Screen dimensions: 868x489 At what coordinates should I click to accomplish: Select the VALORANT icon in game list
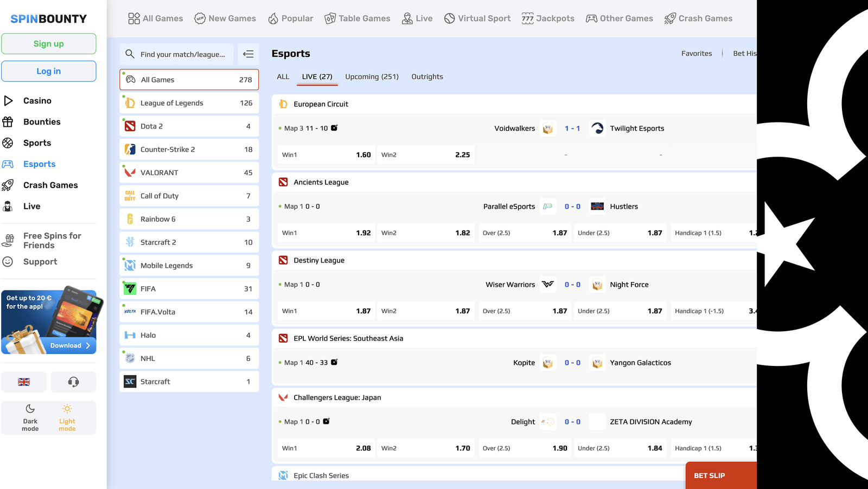tap(130, 173)
